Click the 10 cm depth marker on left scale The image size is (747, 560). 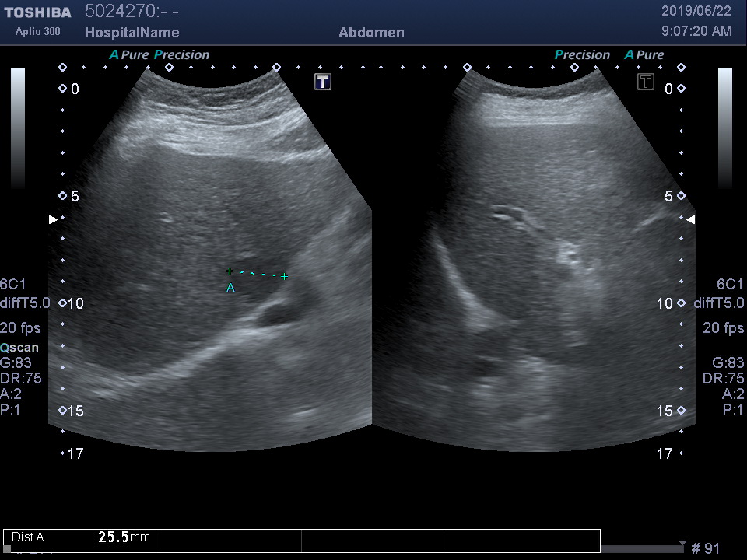point(75,303)
